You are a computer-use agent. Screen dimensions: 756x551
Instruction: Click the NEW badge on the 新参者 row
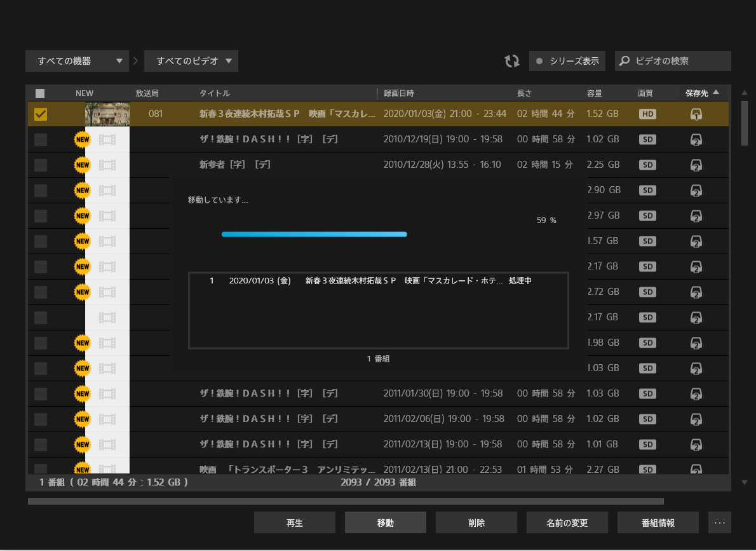pyautogui.click(x=83, y=165)
